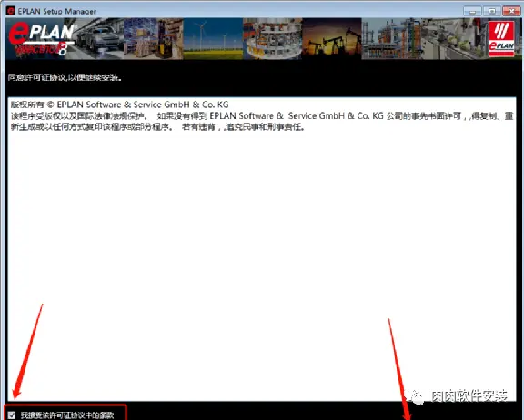524x420 pixels.
Task: Check the accept license agreement checkbox
Action: click(x=12, y=415)
